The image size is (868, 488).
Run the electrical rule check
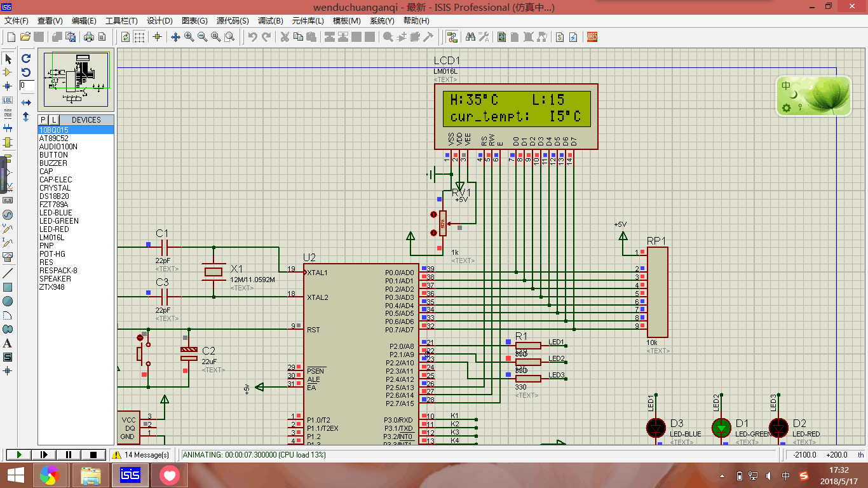[573, 37]
